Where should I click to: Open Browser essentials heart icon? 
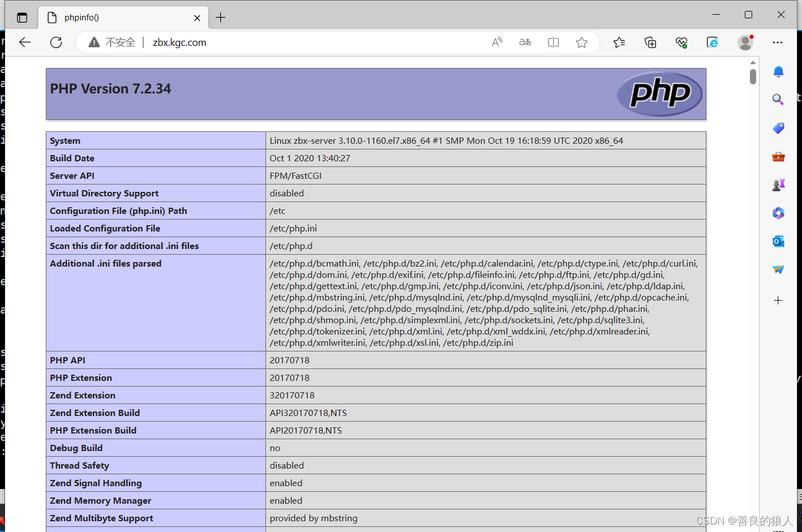coord(681,42)
